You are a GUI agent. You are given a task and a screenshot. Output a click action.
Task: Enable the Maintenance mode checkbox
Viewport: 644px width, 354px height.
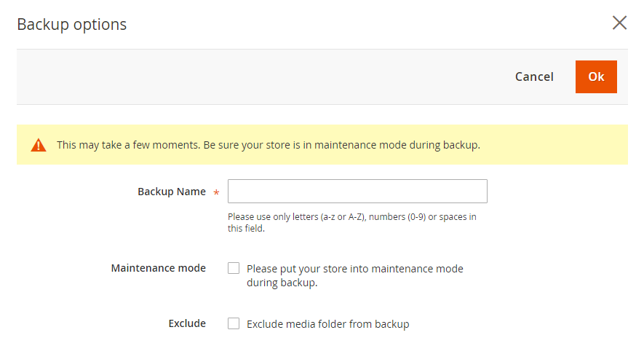[234, 268]
